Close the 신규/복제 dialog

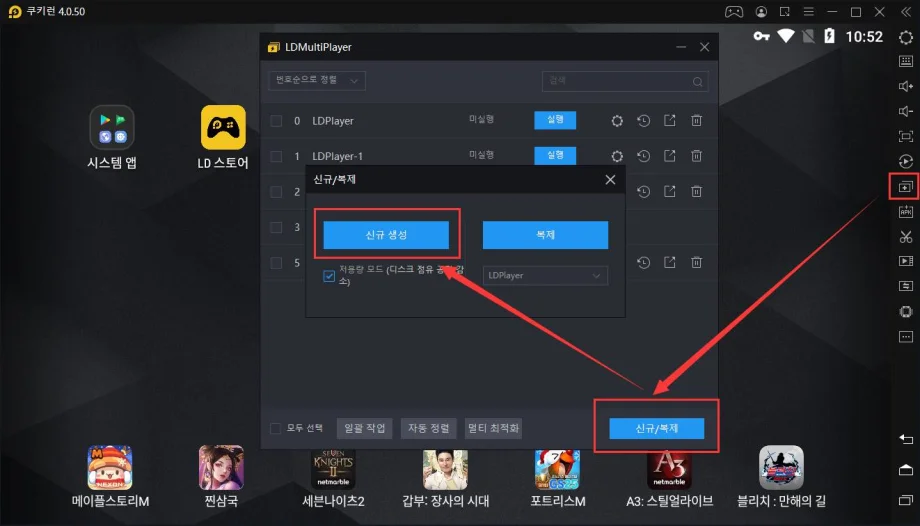[x=610, y=180]
